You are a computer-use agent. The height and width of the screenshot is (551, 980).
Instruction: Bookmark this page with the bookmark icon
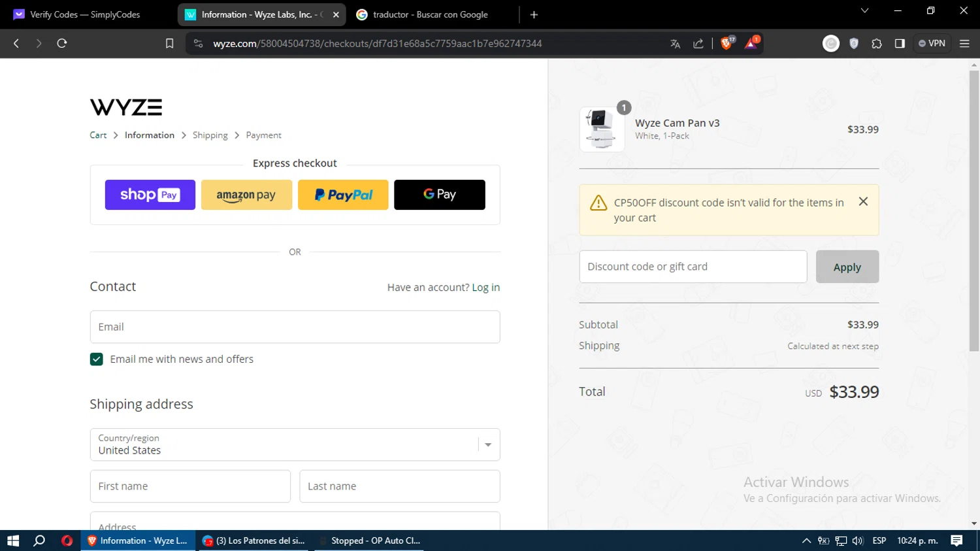(x=169, y=44)
